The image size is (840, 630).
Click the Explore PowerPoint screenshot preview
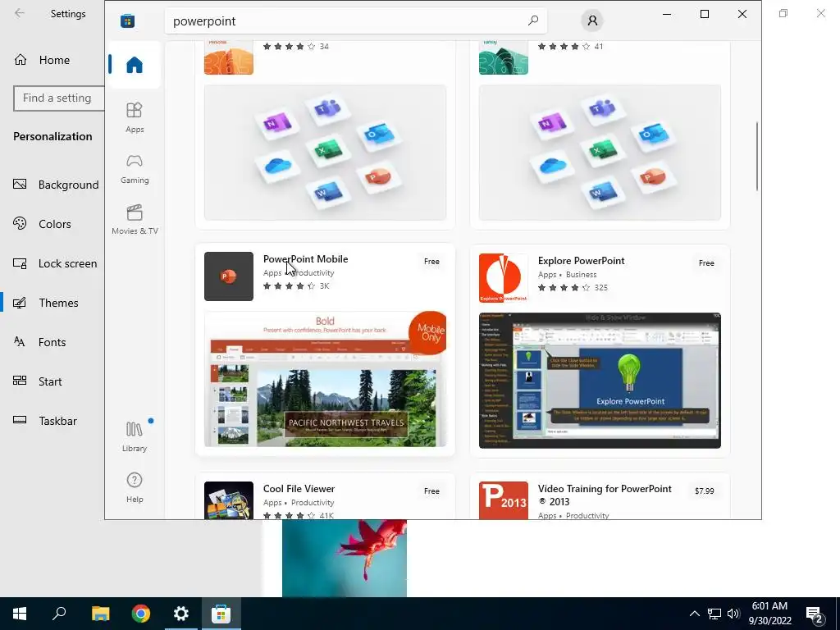[600, 381]
